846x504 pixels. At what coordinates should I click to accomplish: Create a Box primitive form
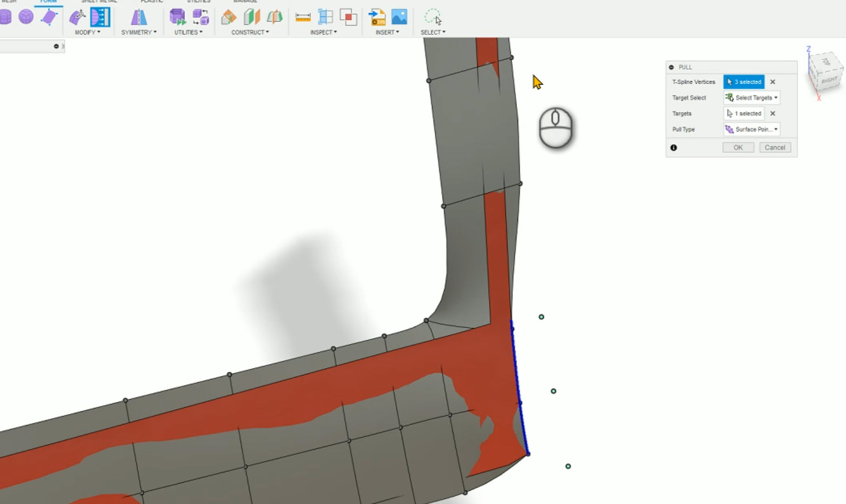point(5,16)
